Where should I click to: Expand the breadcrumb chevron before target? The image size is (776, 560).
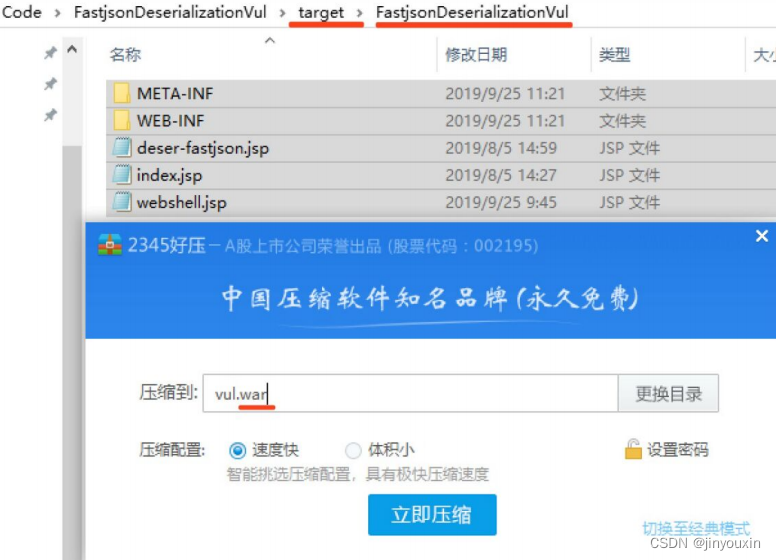click(x=282, y=13)
